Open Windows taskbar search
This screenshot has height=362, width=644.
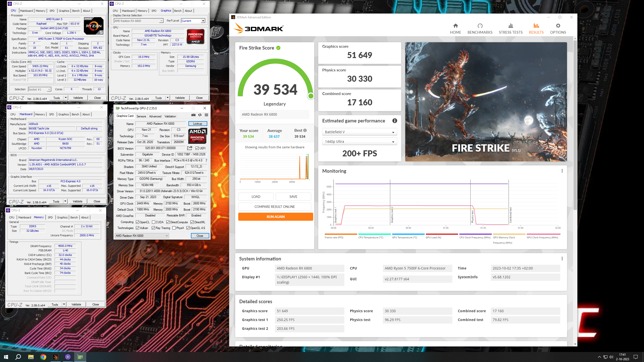(18, 357)
